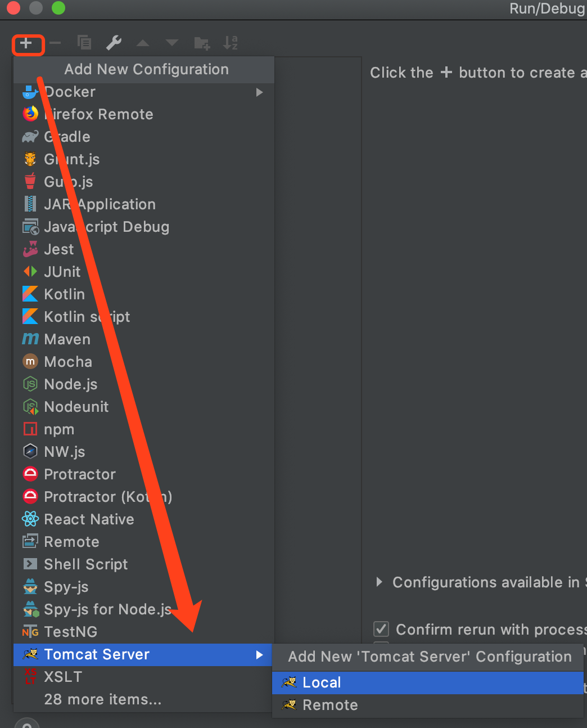The width and height of the screenshot is (587, 728).
Task: Select the Maven configuration entry
Action: pos(144,339)
